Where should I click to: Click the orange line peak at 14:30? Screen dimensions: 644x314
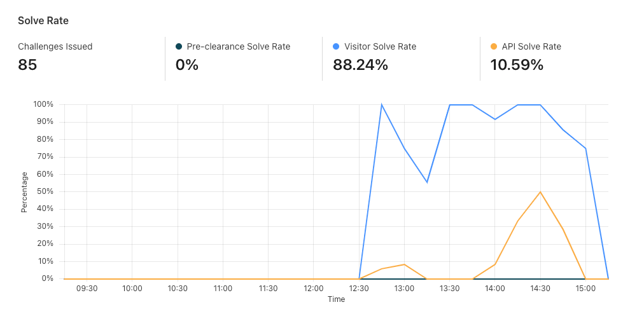point(540,191)
